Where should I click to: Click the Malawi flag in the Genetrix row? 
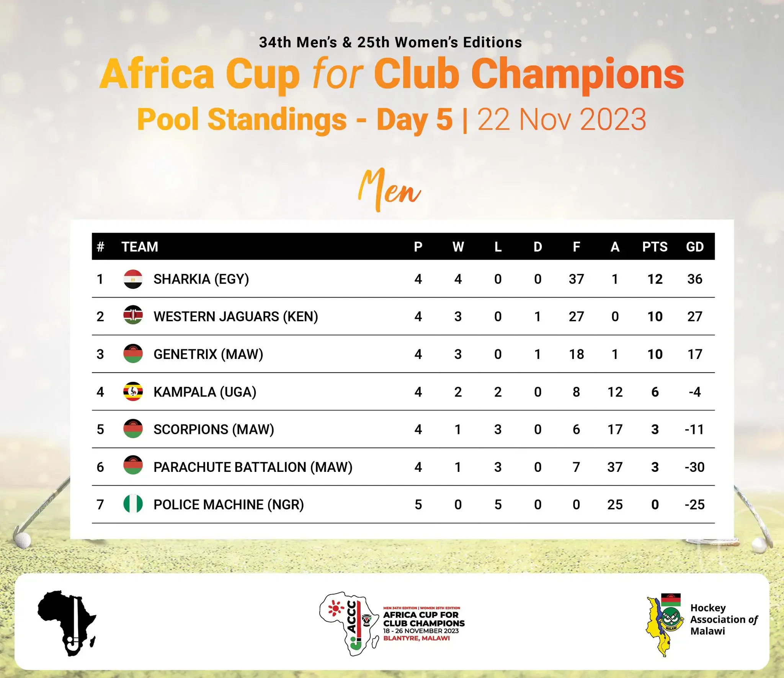tap(133, 354)
